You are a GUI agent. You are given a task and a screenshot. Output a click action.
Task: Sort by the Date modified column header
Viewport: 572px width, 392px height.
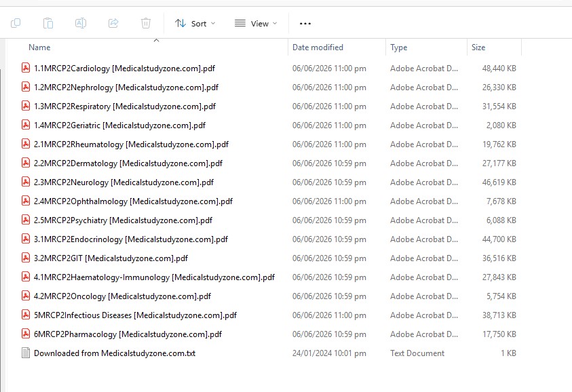click(318, 47)
